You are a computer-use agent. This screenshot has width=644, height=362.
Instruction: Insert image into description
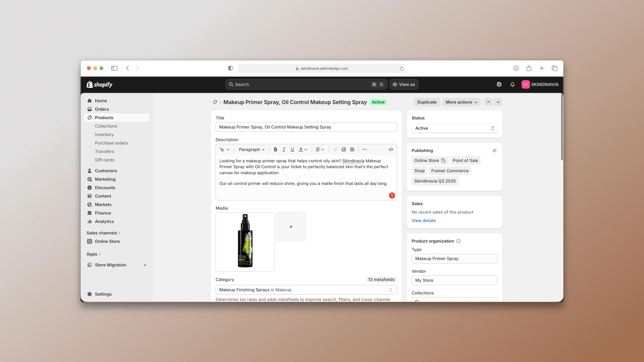(343, 149)
